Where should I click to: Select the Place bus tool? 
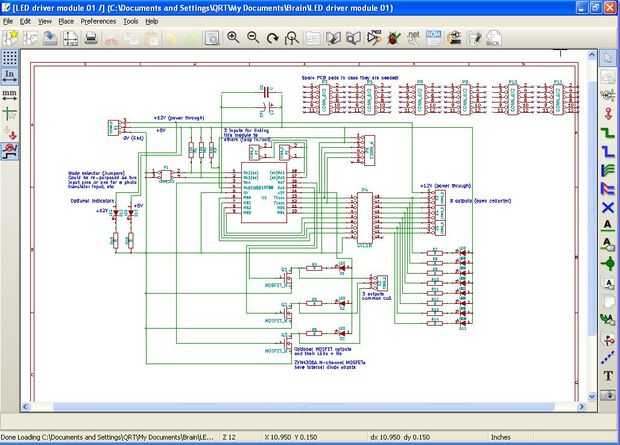point(608,151)
